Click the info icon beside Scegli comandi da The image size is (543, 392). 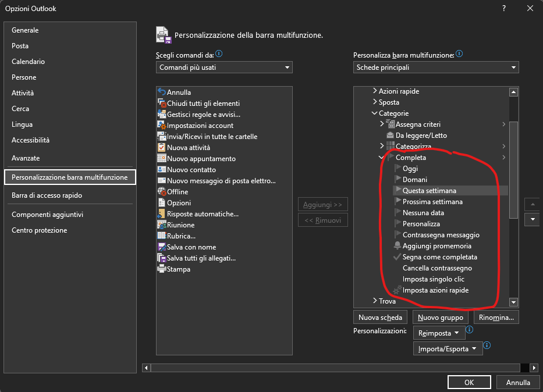pyautogui.click(x=219, y=54)
